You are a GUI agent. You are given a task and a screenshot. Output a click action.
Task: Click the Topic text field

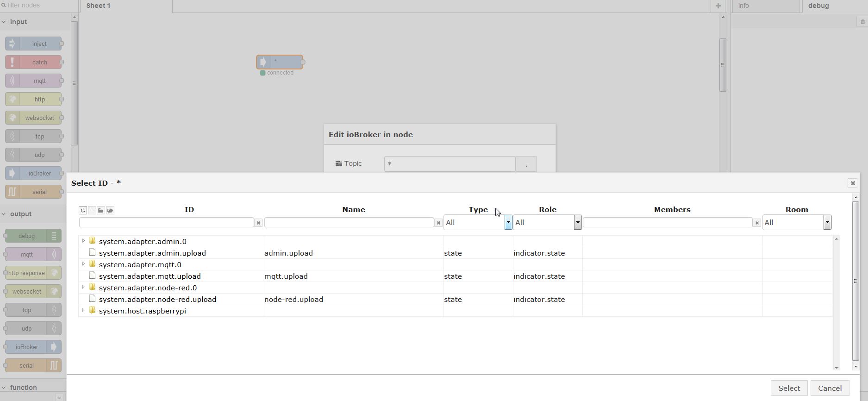(x=450, y=164)
